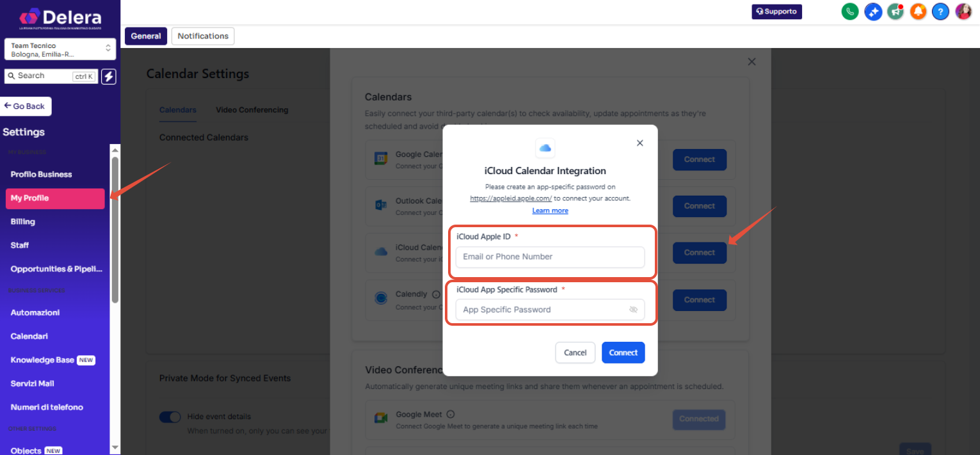The image size is (980, 455).
Task: Click the Google Meet logo icon
Action: 381,418
